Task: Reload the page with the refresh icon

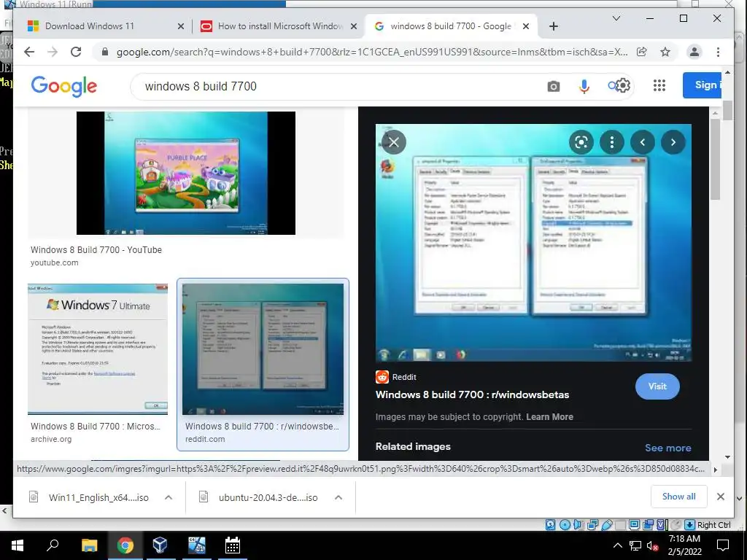Action: (x=76, y=52)
